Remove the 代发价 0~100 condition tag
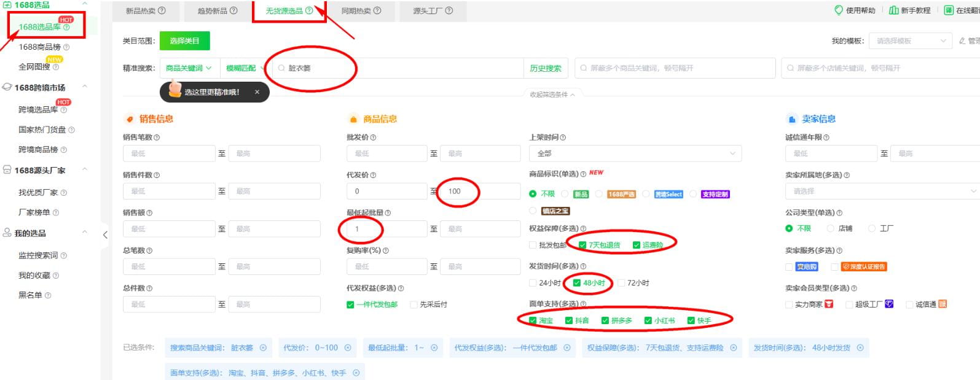980x380 pixels. (x=347, y=348)
